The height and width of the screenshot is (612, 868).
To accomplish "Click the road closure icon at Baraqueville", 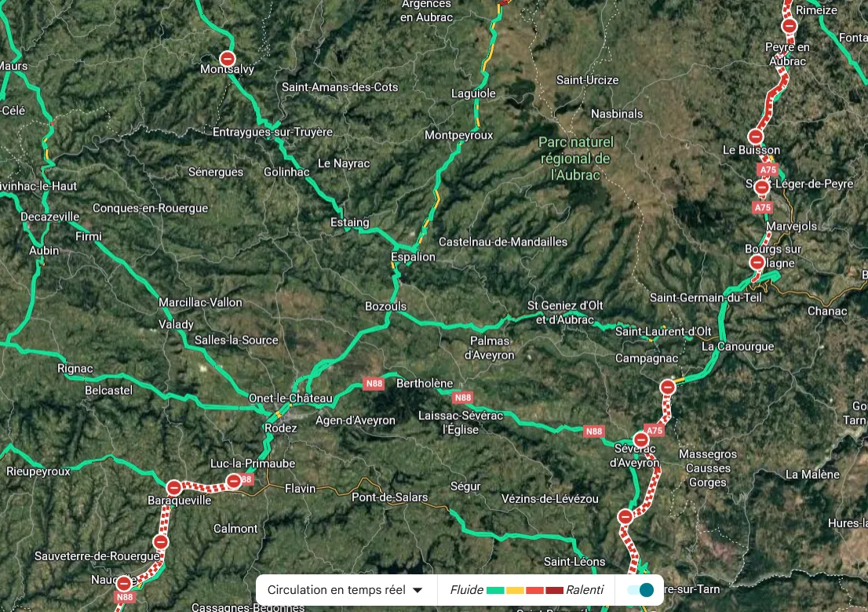I will coord(174,487).
